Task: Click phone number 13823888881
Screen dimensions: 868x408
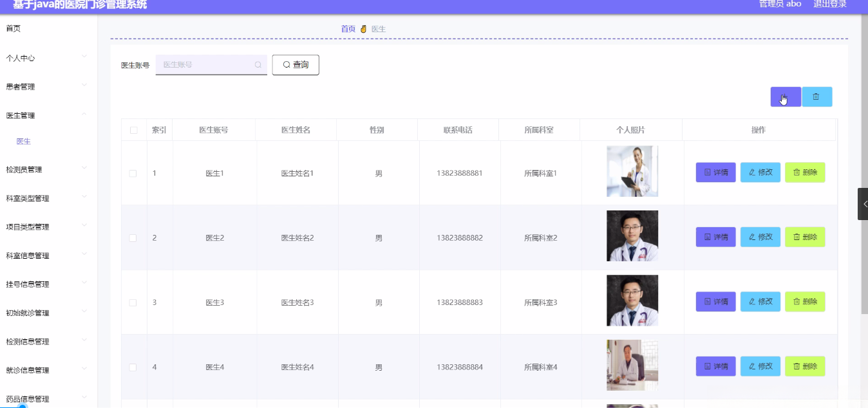Action: point(459,174)
